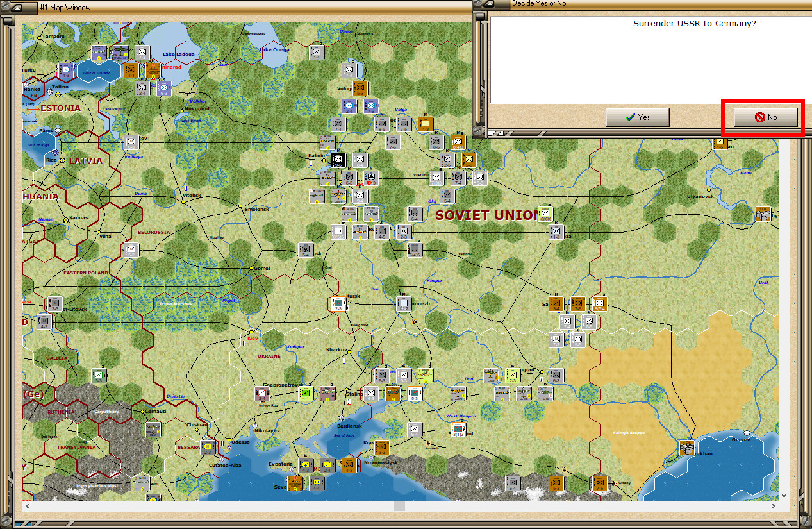Select the purple 6-3 unit south of Leningrad
812x529 pixels.
point(163,88)
